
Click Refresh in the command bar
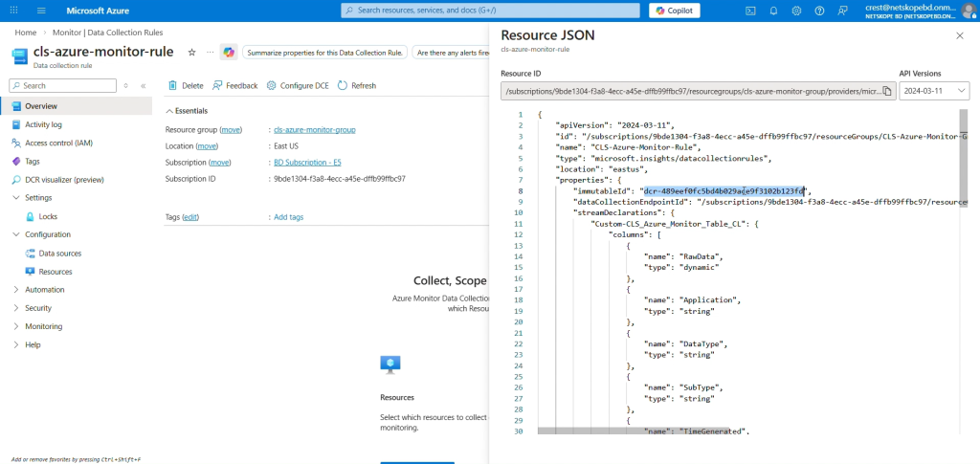click(x=357, y=85)
